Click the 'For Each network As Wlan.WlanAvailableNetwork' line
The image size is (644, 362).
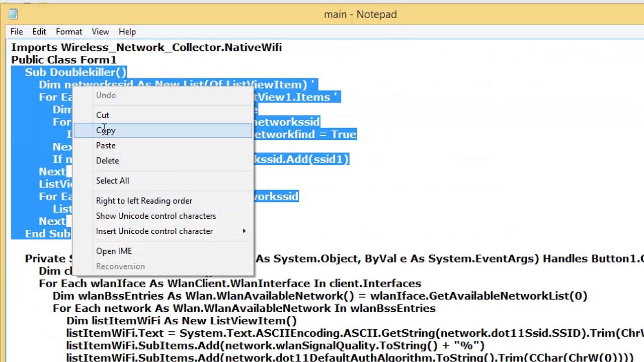coord(244,308)
